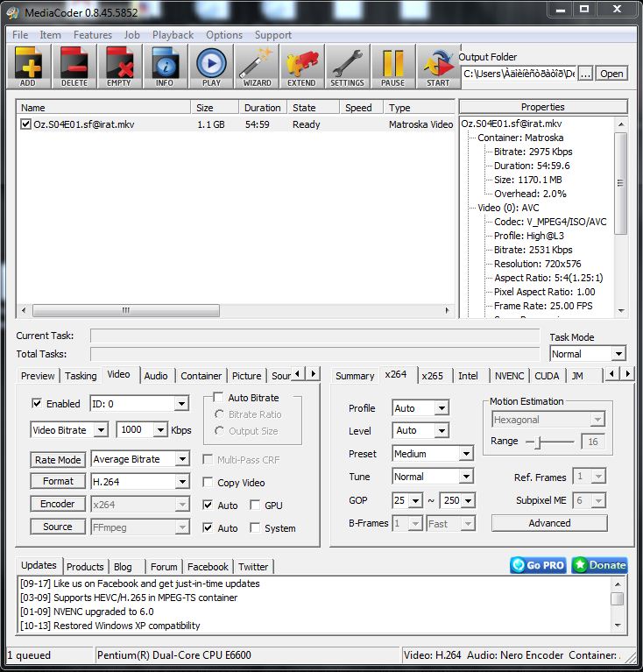Image resolution: width=643 pixels, height=672 pixels.
Task: Switch to the Container tab
Action: click(x=201, y=376)
